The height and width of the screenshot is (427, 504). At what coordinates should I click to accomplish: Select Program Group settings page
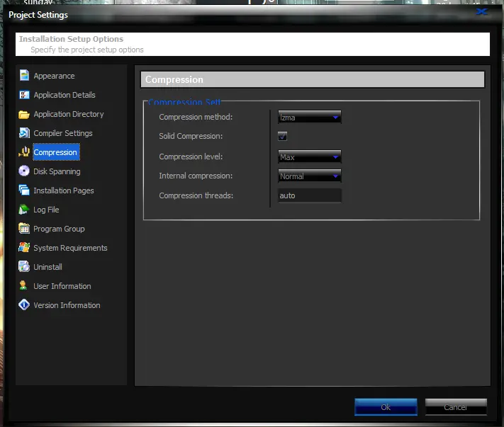pos(59,229)
